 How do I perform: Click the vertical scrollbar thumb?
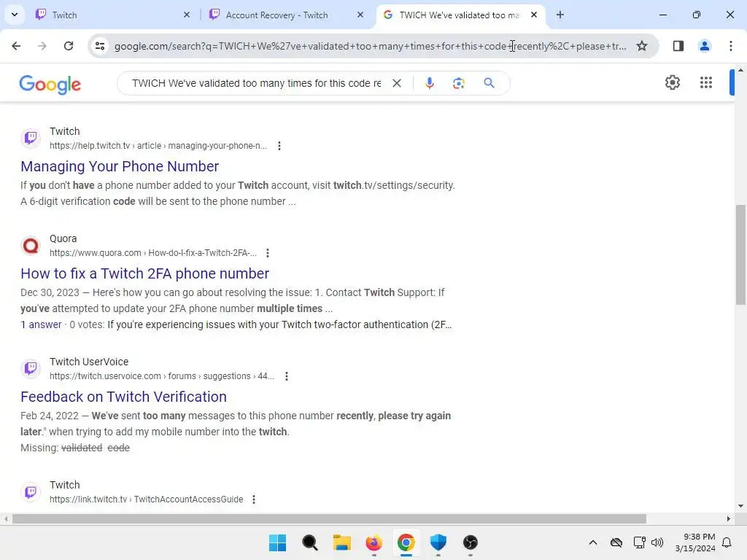click(x=740, y=254)
